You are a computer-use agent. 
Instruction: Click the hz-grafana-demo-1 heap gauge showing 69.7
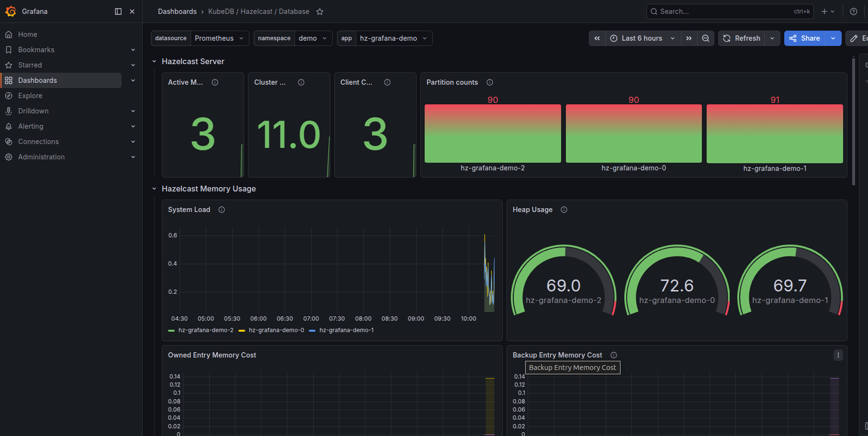coord(790,280)
